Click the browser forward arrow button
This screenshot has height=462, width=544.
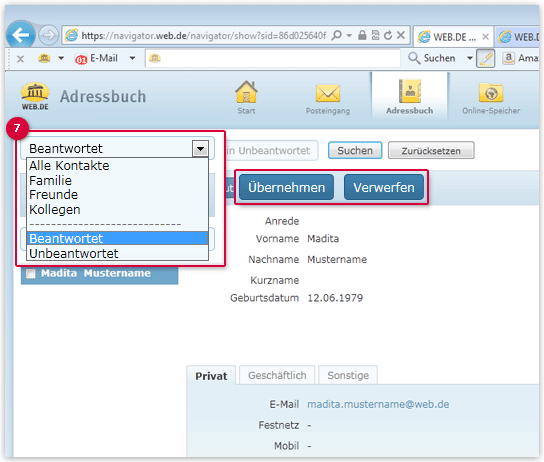(x=49, y=35)
